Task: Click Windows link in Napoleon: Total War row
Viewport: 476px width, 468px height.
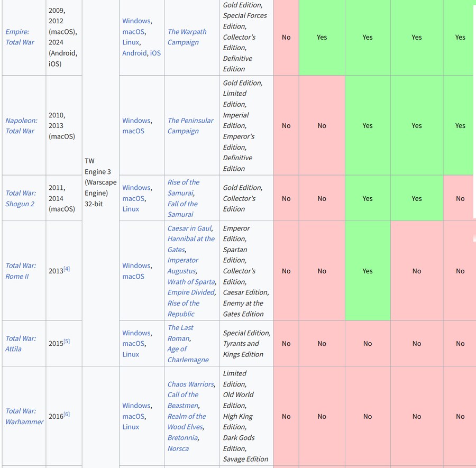Action: click(x=136, y=121)
